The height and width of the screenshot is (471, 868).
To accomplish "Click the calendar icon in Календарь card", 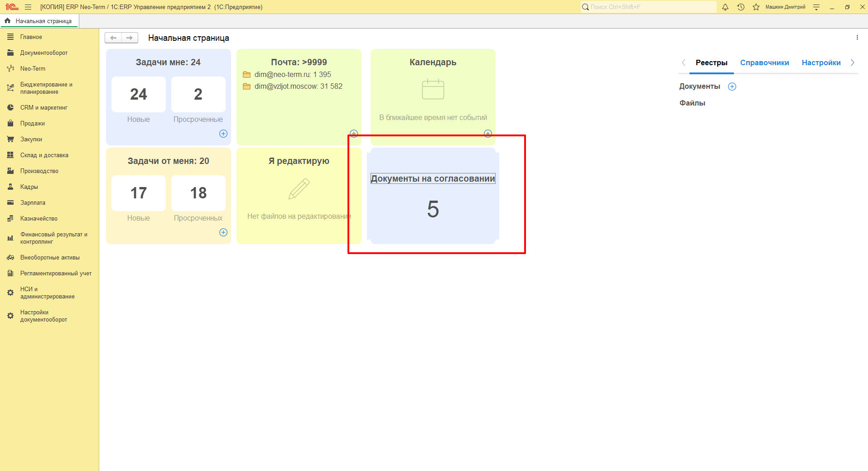I will point(433,89).
